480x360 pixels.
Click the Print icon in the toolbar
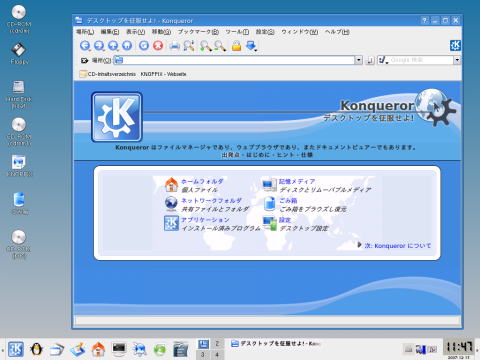[x=175, y=46]
